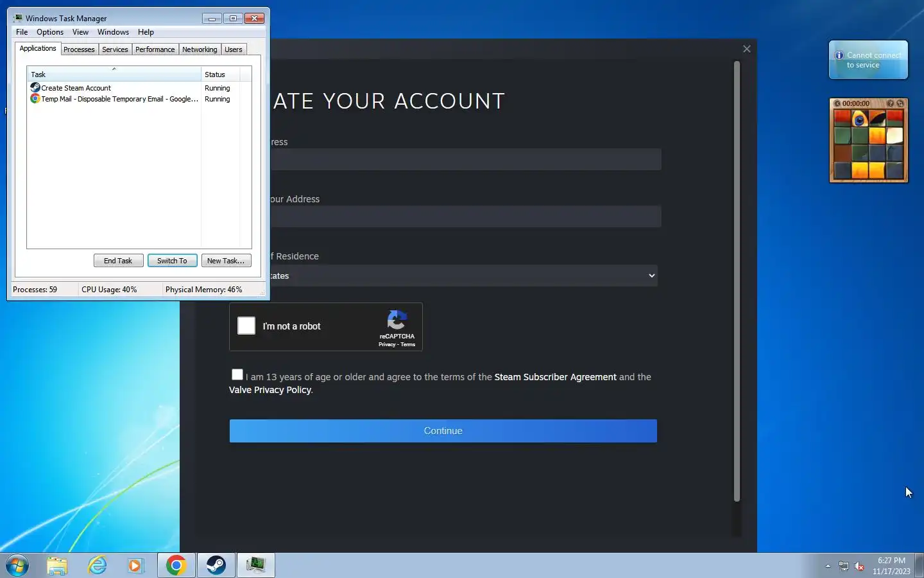Click the Task Manager title bar icon
The width and height of the screenshot is (924, 578).
tap(18, 18)
